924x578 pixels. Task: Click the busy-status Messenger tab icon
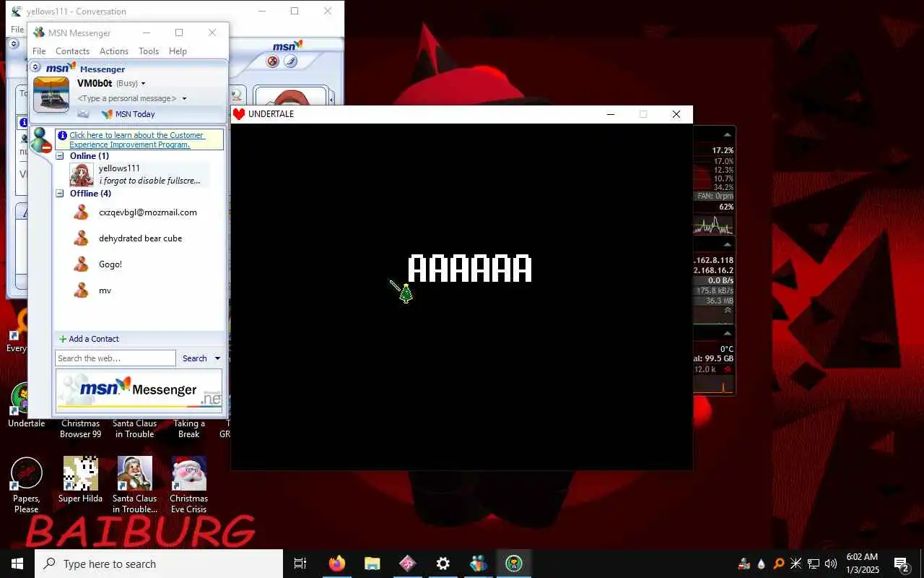(40, 141)
